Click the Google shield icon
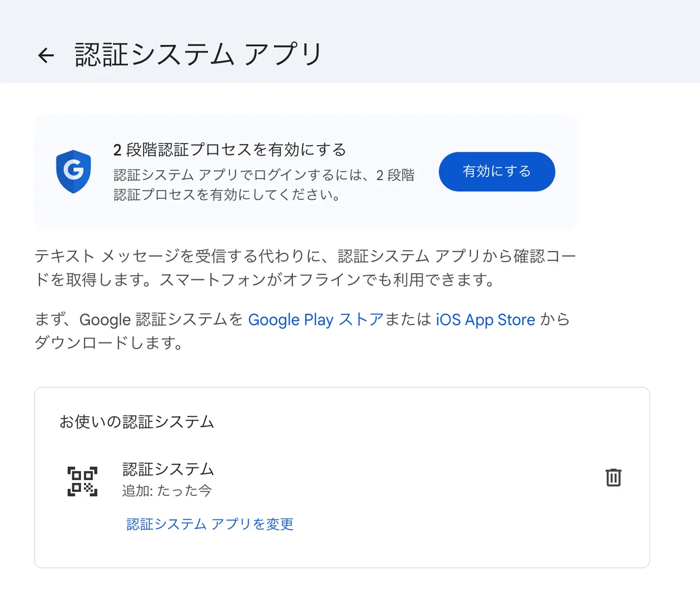700x598 pixels. coord(73,171)
